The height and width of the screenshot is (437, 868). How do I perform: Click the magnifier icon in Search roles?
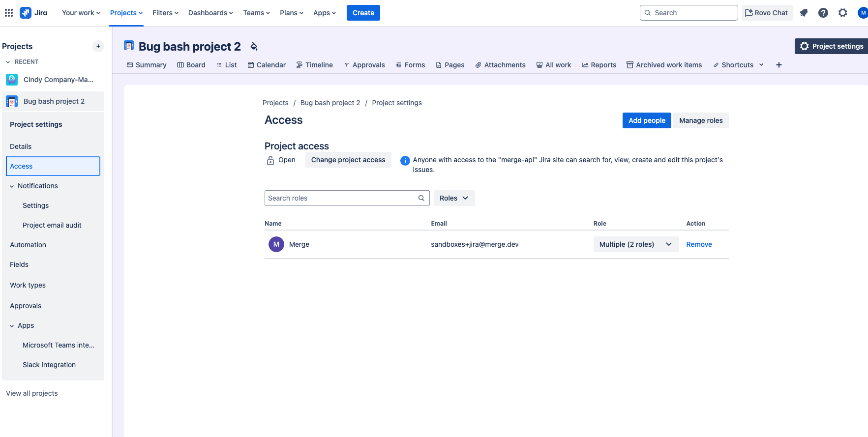point(421,198)
